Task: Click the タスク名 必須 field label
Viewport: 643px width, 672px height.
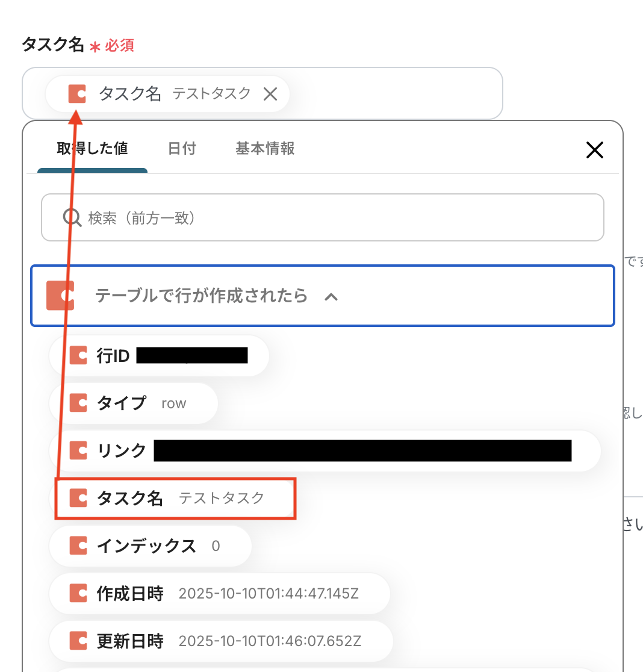Action: pos(78,45)
